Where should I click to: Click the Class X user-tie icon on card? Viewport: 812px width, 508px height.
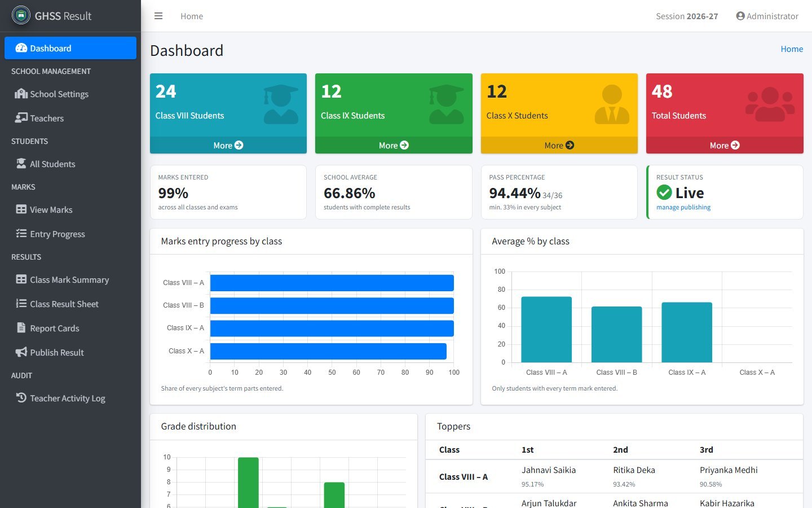(x=612, y=104)
